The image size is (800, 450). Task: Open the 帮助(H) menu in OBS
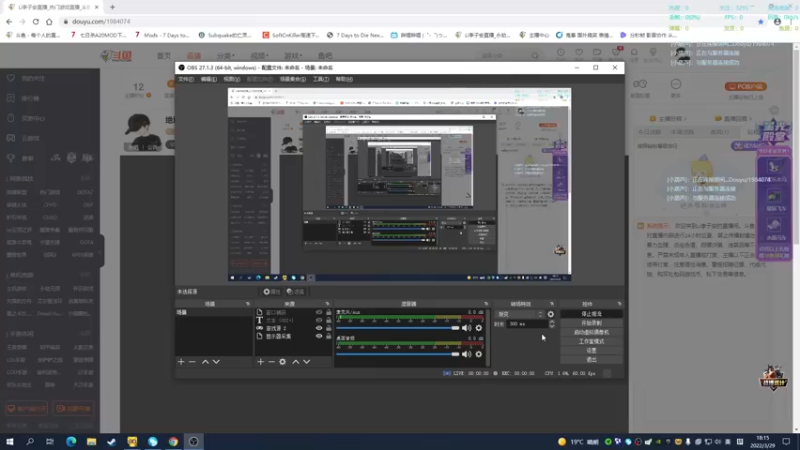click(x=344, y=79)
